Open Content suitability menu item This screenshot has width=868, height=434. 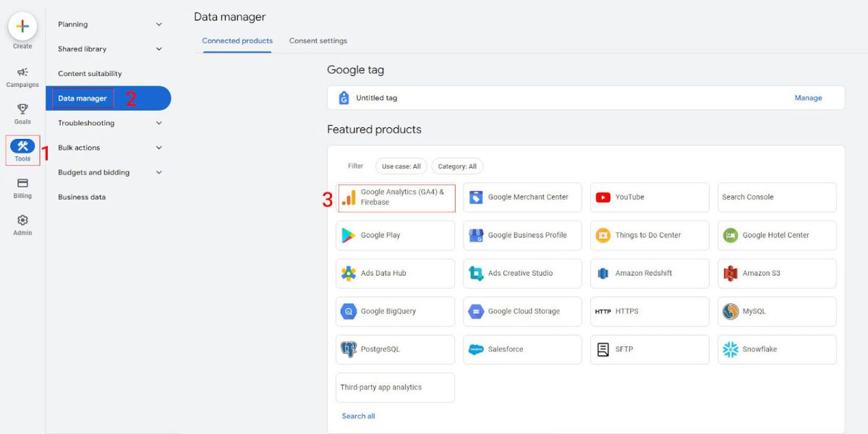90,74
